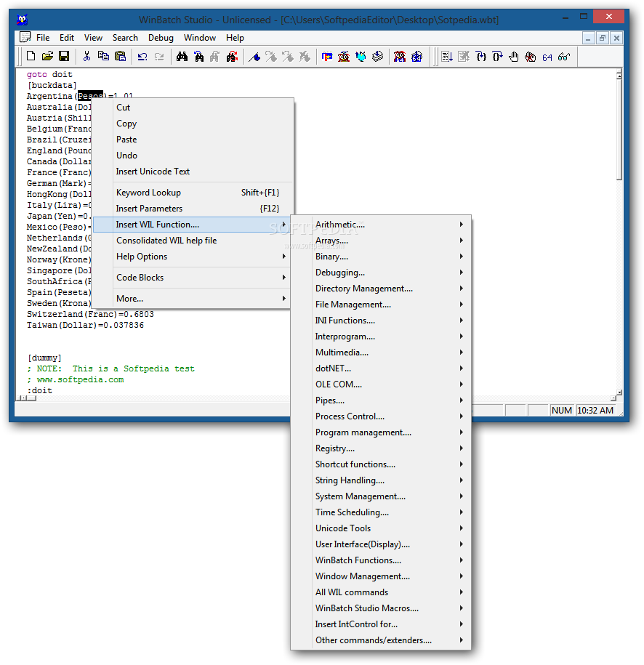Click the eyeglasses watch icon
This screenshot has width=644, height=665.
pyautogui.click(x=564, y=56)
